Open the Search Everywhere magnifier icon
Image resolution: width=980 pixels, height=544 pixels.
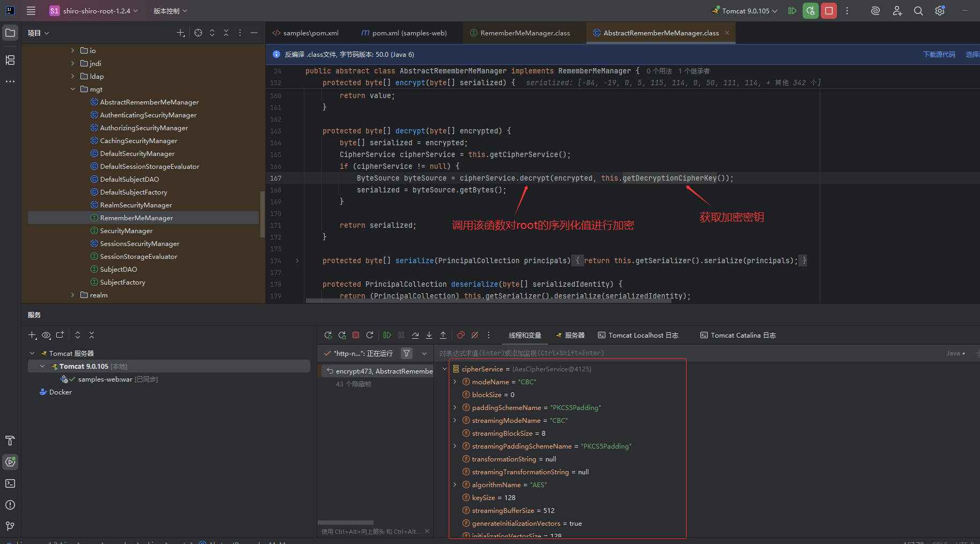click(x=918, y=11)
